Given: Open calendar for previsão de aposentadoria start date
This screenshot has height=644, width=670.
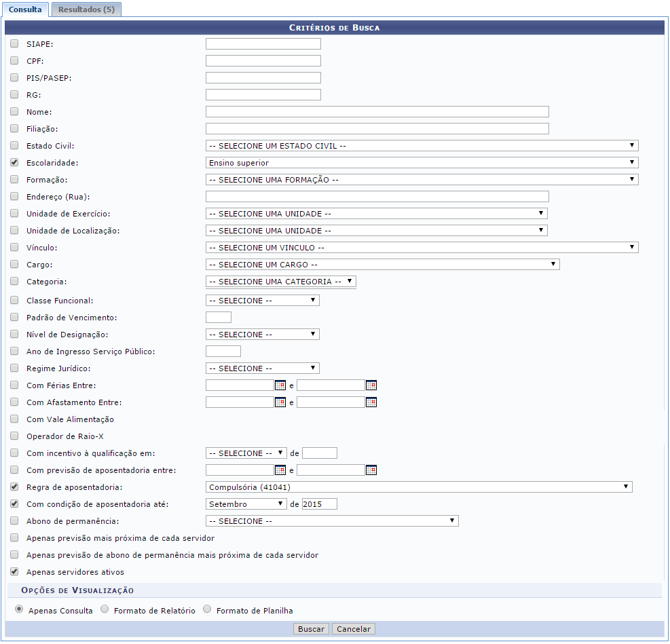Looking at the screenshot, I should tap(280, 470).
